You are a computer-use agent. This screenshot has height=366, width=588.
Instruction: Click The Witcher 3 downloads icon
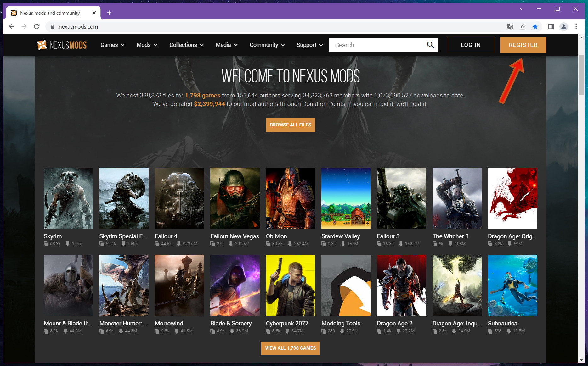pyautogui.click(x=450, y=244)
